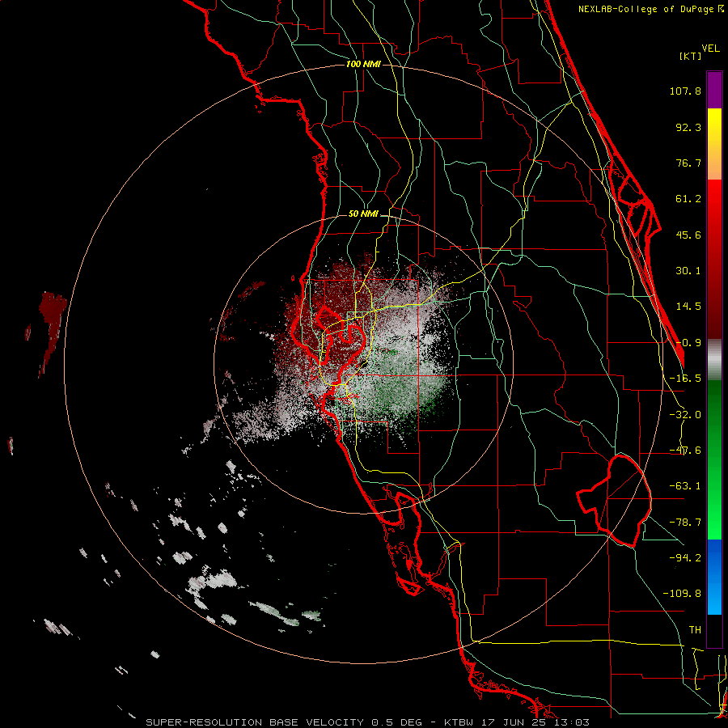Click the red segment of velocity color bar
Viewport: 728px width, 728px height.
(x=714, y=259)
